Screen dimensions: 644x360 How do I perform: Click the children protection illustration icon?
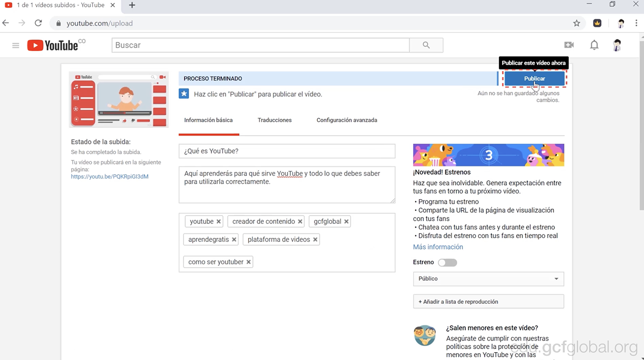(x=425, y=336)
